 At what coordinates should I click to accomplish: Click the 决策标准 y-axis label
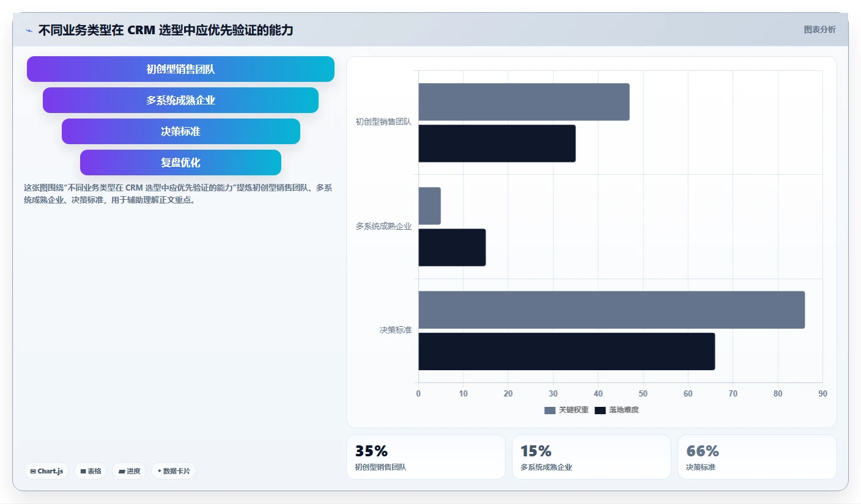tap(396, 330)
